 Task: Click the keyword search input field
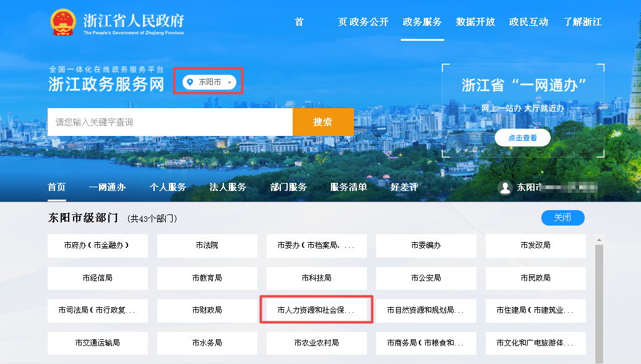170,122
